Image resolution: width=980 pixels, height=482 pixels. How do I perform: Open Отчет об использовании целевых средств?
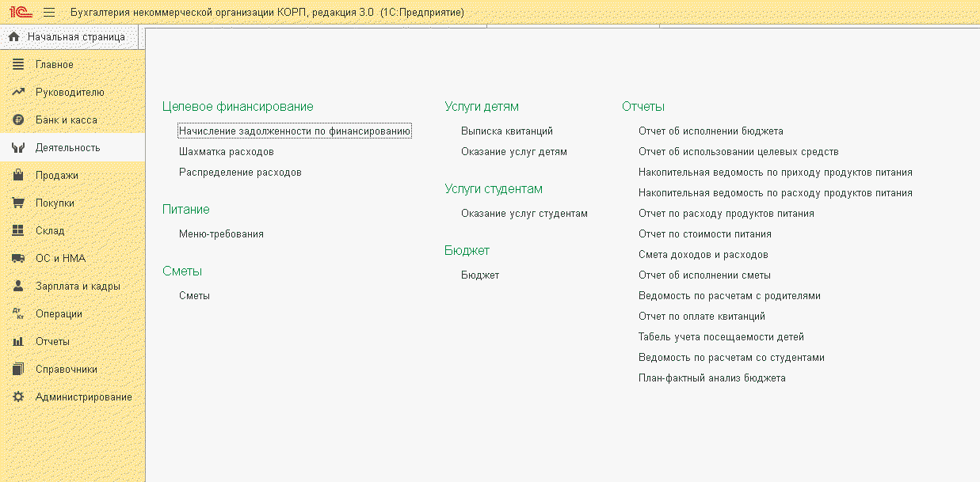pos(738,151)
